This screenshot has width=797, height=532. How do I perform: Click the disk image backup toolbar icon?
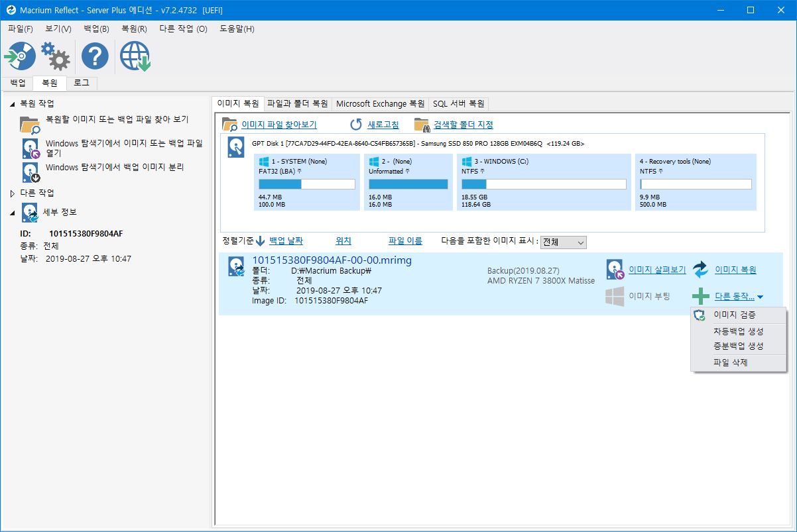[20, 56]
